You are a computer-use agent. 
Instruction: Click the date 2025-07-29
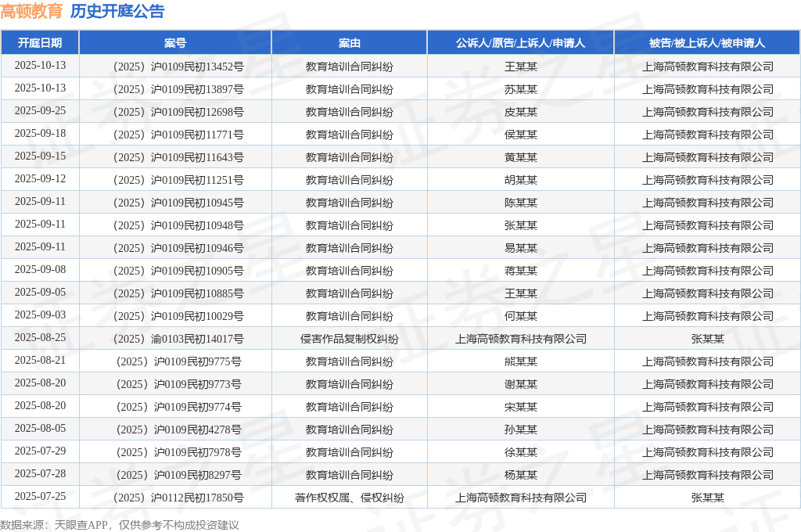click(41, 451)
